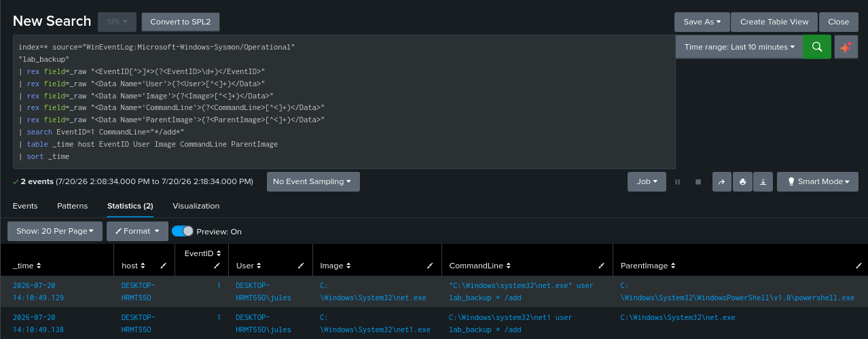Click the Create Table View button

[x=774, y=22]
